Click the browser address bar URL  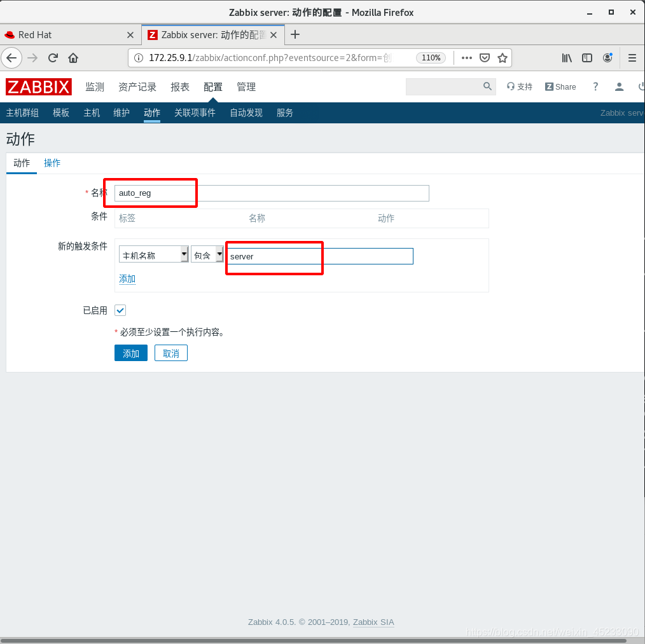(x=270, y=58)
